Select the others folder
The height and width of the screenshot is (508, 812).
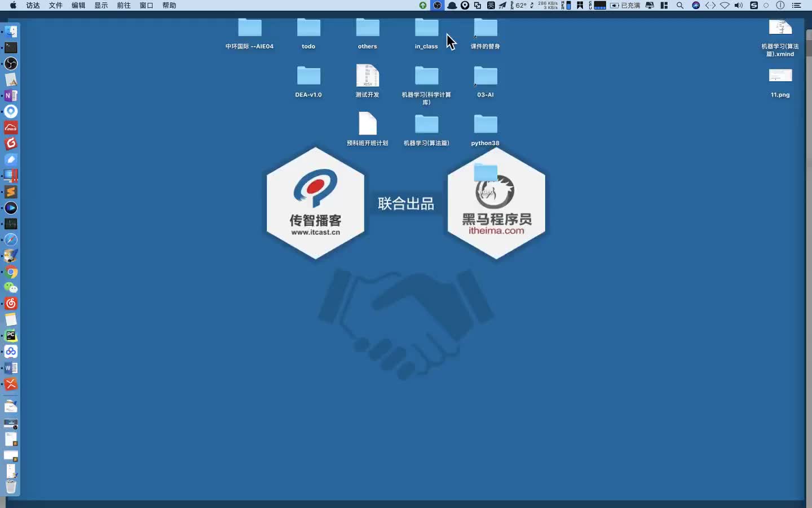pyautogui.click(x=368, y=34)
